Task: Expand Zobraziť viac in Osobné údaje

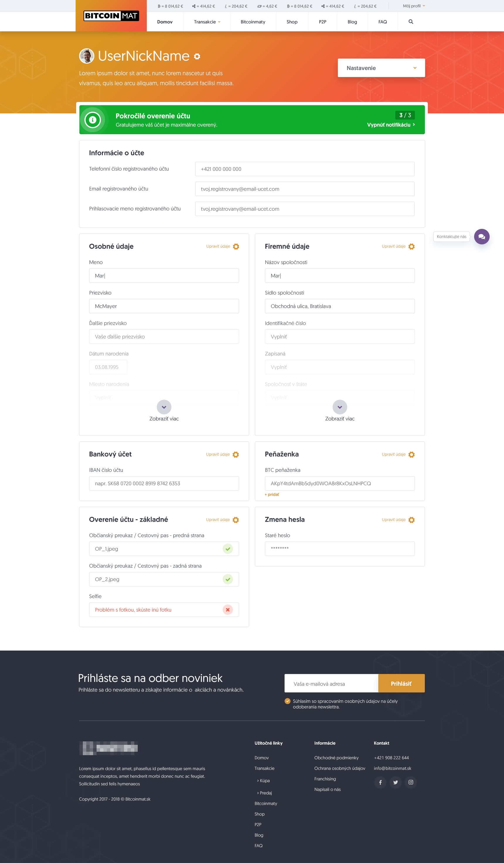Action: pyautogui.click(x=164, y=411)
